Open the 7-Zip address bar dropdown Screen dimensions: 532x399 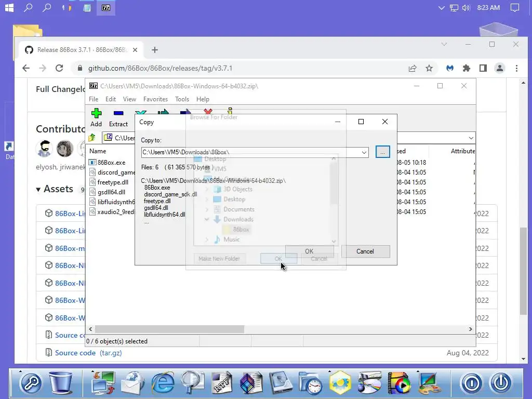tap(471, 138)
